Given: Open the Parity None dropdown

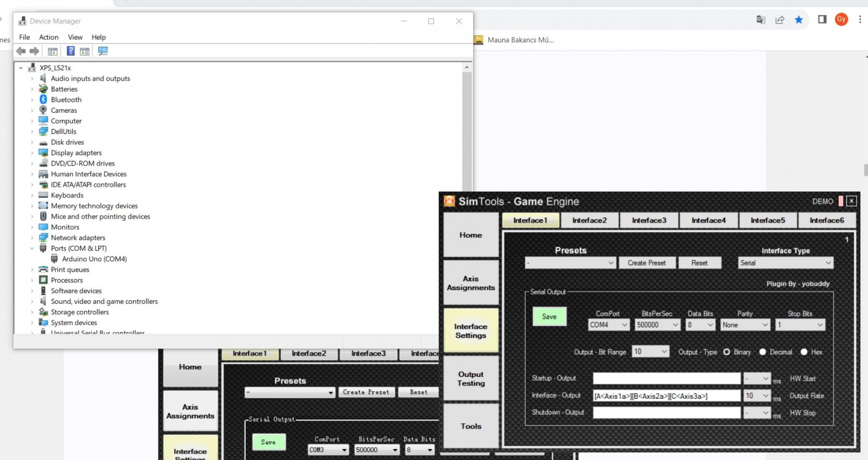Looking at the screenshot, I should click(745, 325).
